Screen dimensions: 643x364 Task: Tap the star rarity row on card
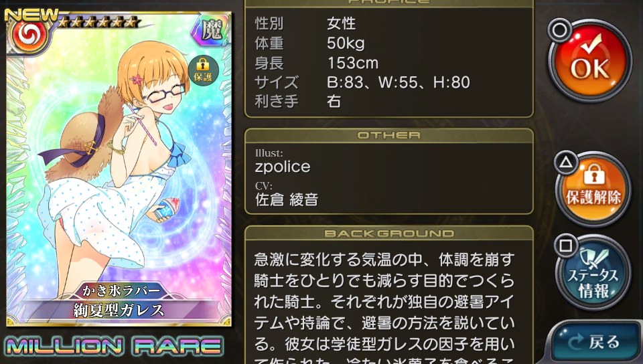(97, 21)
